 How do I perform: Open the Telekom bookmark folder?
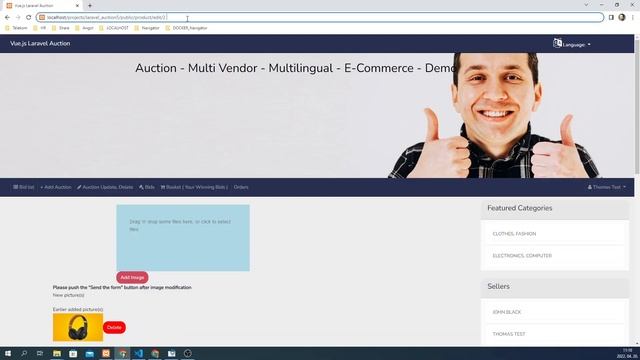[16, 28]
